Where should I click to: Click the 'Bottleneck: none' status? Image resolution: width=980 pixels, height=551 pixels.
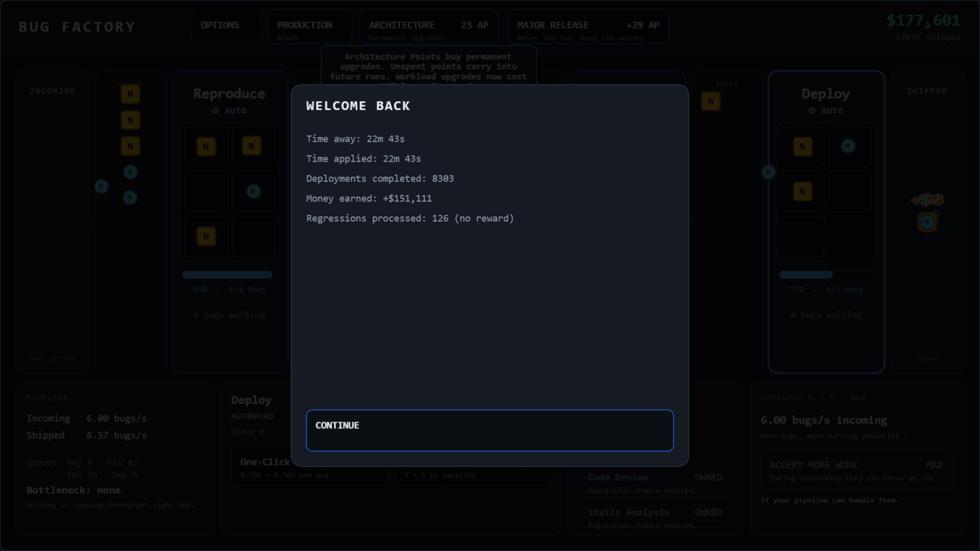click(73, 490)
